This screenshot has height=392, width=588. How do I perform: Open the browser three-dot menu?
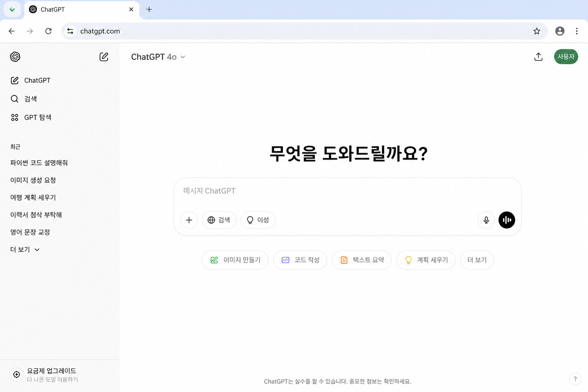[577, 31]
